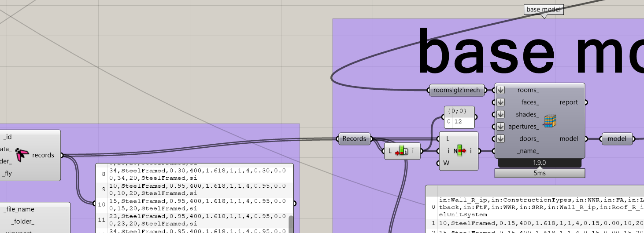
Task: Click the pink fly component icon
Action: click(21, 155)
